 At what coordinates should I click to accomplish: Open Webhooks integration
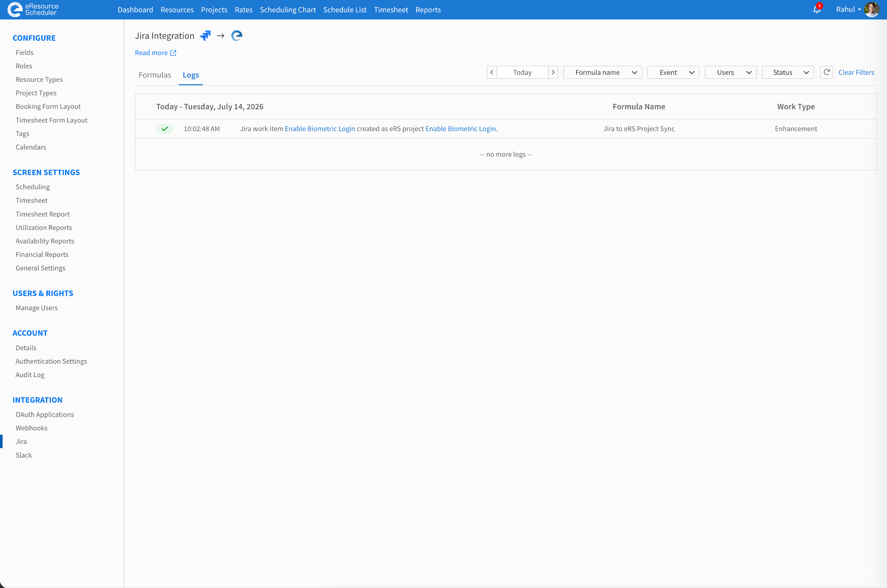coord(32,428)
